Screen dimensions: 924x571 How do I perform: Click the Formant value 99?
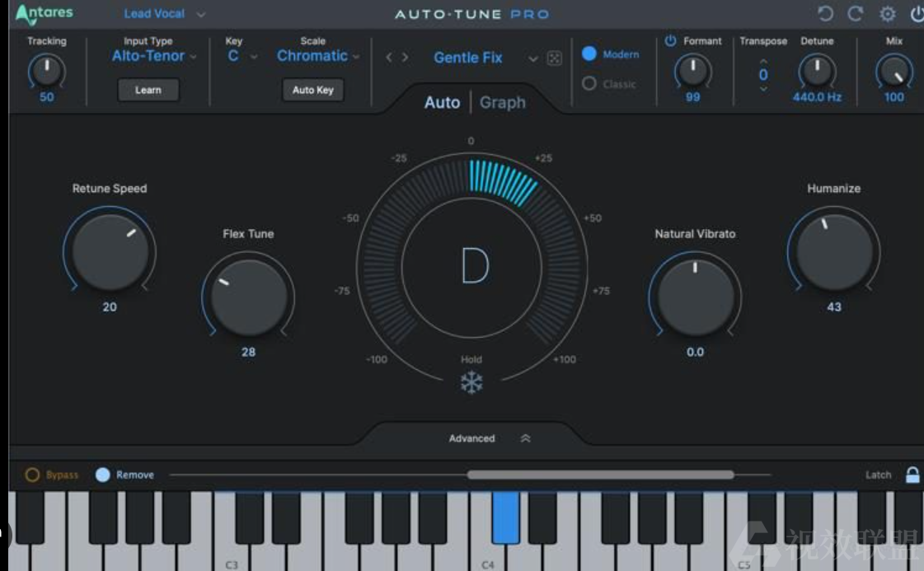click(x=692, y=97)
